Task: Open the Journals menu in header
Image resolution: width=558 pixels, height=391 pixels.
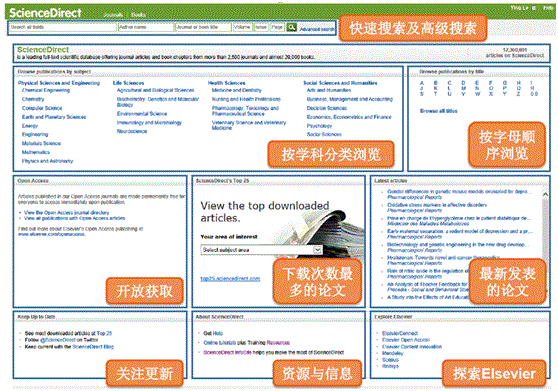Action: (x=113, y=15)
